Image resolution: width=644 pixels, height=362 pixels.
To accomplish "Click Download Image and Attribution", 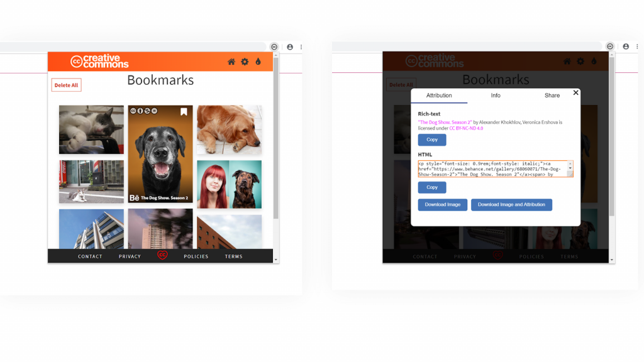I will (x=511, y=204).
